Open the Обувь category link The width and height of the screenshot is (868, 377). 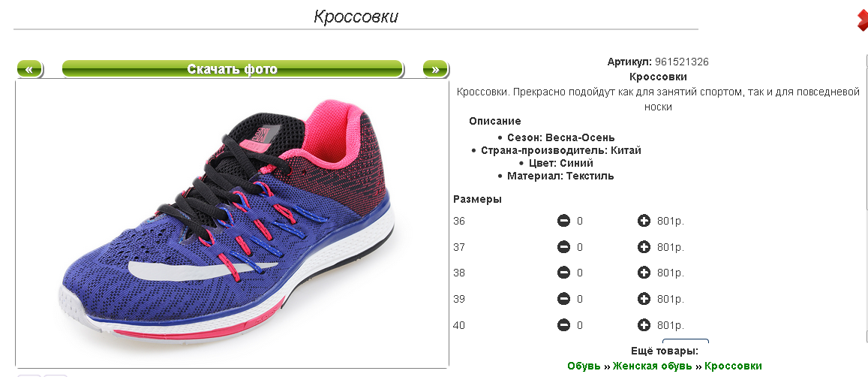[584, 366]
